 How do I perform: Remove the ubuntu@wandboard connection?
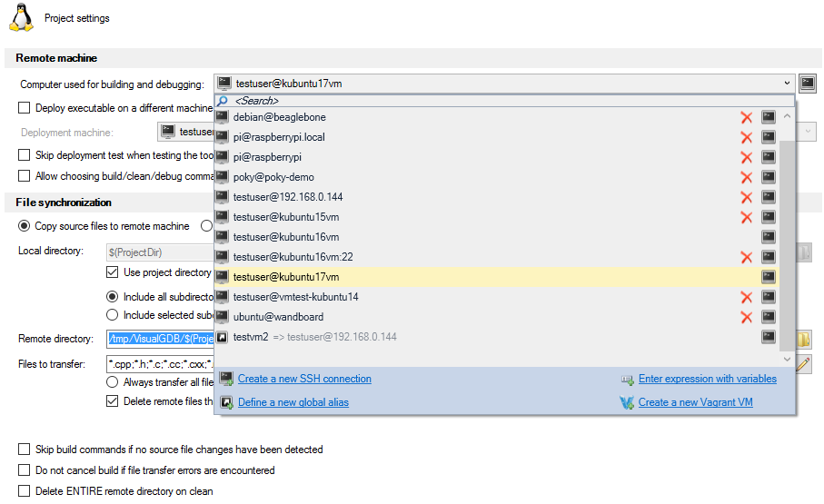tap(746, 317)
